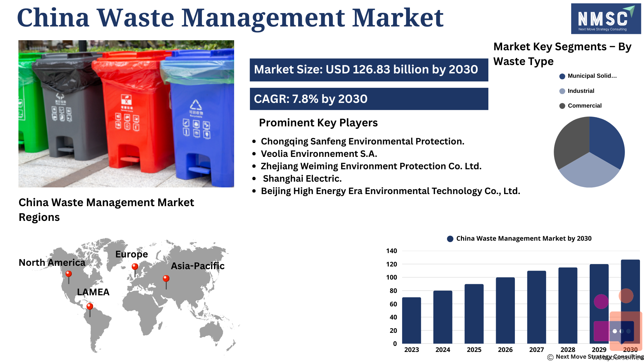The height and width of the screenshot is (362, 644).
Task: Click the Europe map label
Action: point(131,254)
